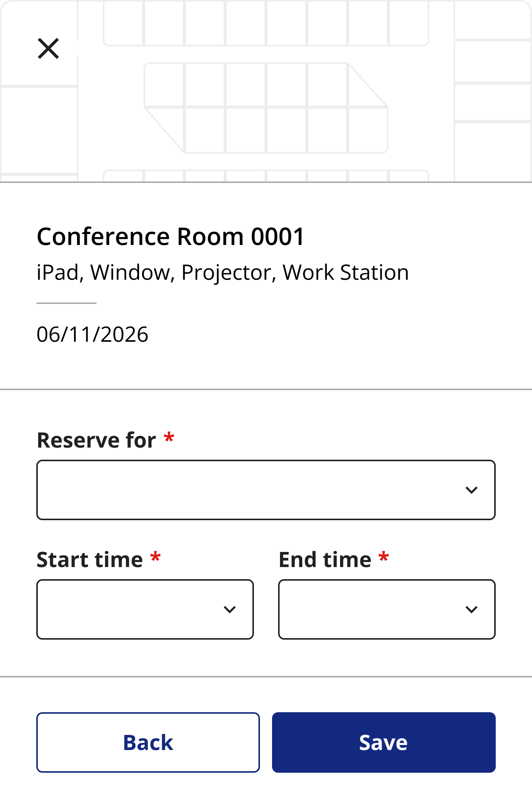Image resolution: width=532 pixels, height=809 pixels.
Task: Close the reservation dialog with the X icon
Action: 48,49
